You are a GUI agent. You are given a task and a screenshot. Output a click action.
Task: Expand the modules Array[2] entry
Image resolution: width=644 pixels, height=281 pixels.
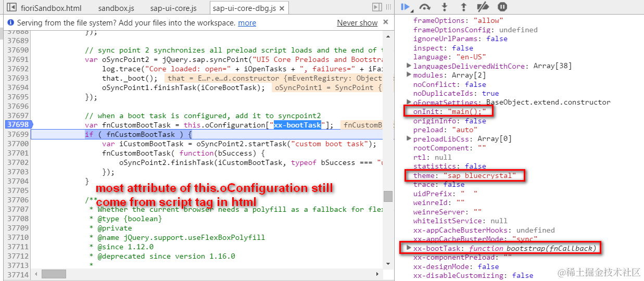coord(409,75)
